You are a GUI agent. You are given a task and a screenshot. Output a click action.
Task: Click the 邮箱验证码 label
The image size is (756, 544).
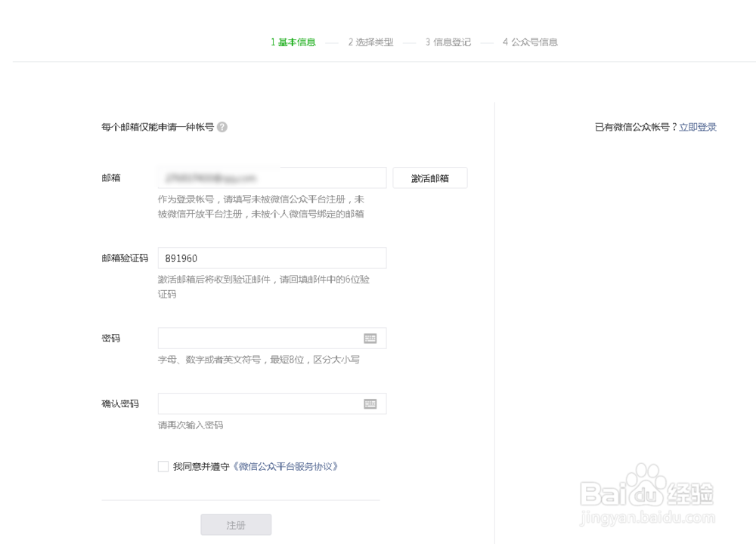click(125, 258)
